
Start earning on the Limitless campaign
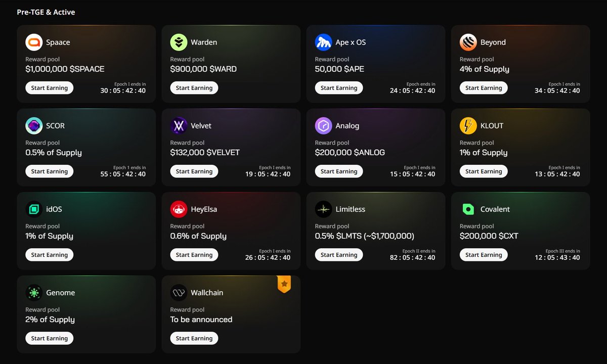coord(339,255)
